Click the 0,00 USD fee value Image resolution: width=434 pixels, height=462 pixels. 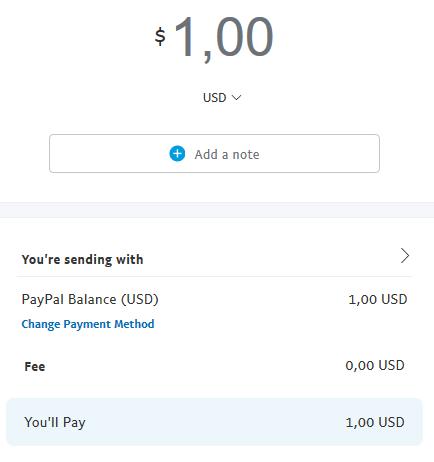coord(375,365)
